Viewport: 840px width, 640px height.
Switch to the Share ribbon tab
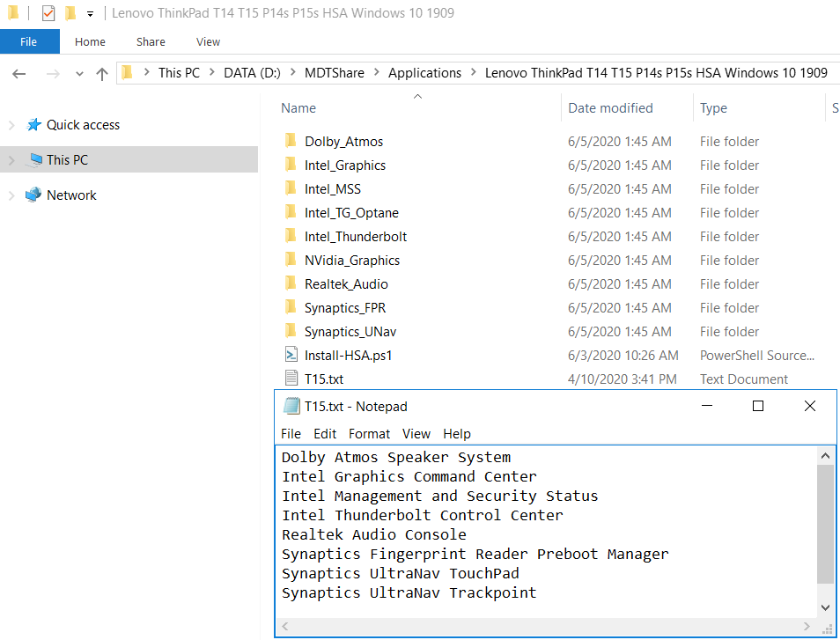[x=151, y=41]
